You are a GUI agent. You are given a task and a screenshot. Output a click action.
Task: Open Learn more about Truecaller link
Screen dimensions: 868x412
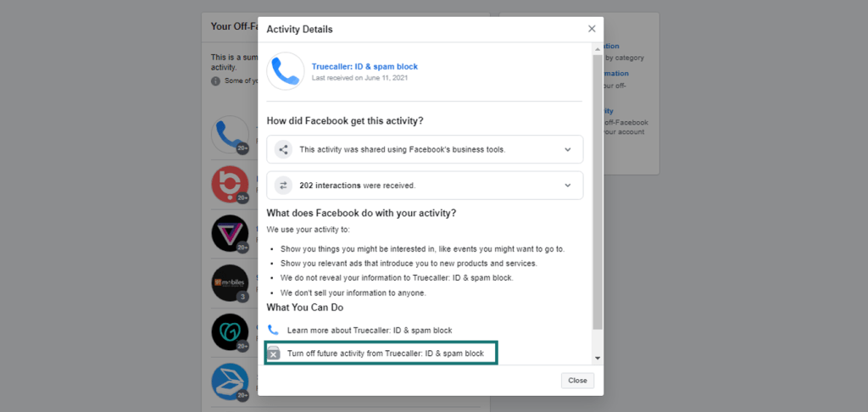[x=370, y=331]
